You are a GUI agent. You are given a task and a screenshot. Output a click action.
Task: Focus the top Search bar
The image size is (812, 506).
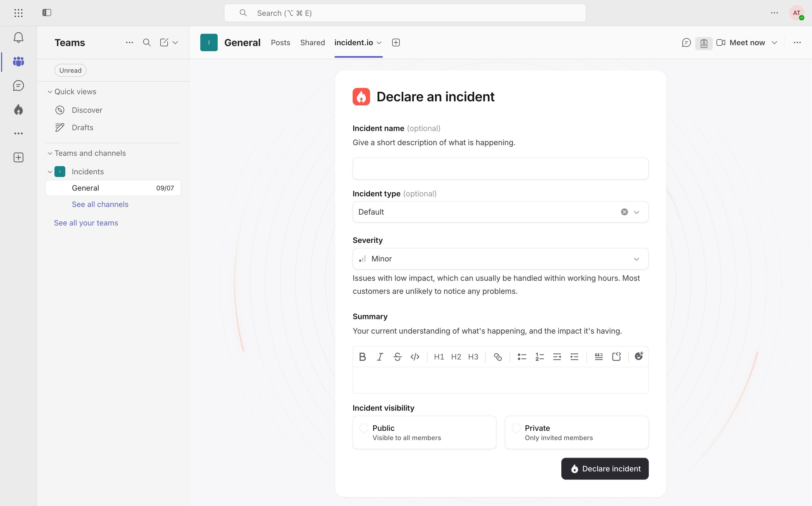(405, 13)
